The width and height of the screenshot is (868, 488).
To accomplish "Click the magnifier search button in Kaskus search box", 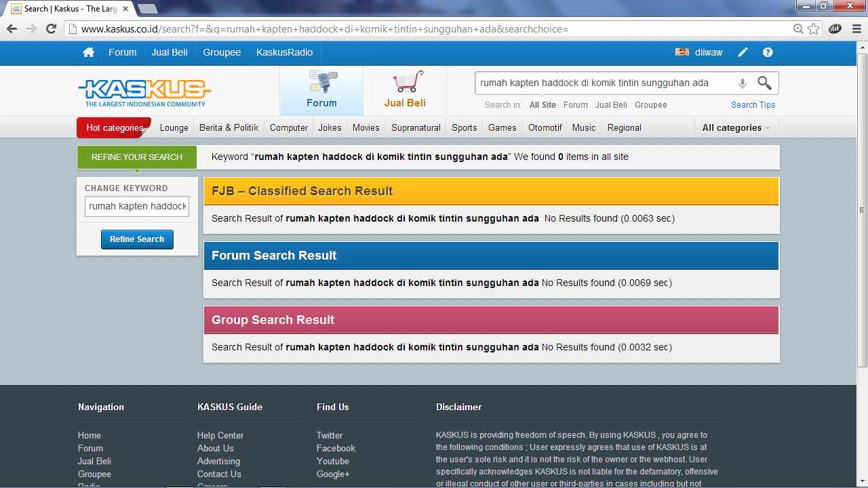I will (764, 83).
